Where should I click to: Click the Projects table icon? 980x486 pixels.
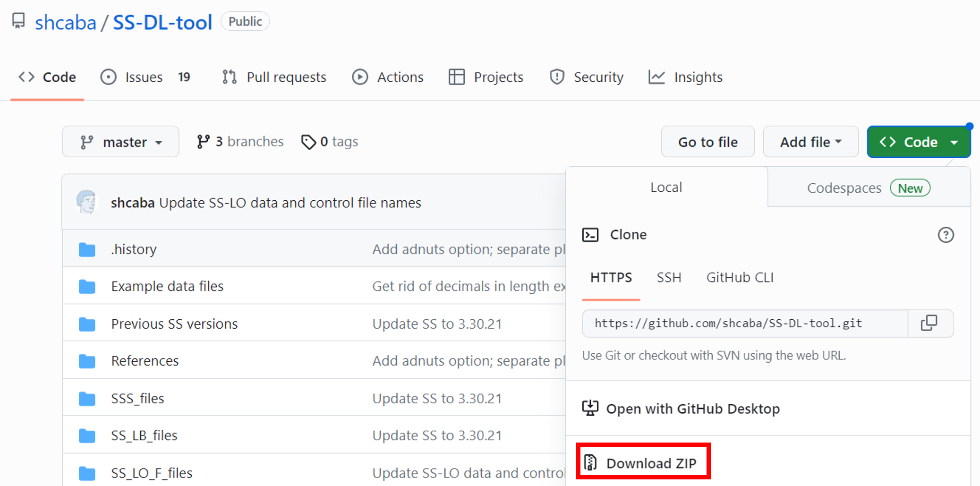pyautogui.click(x=457, y=77)
